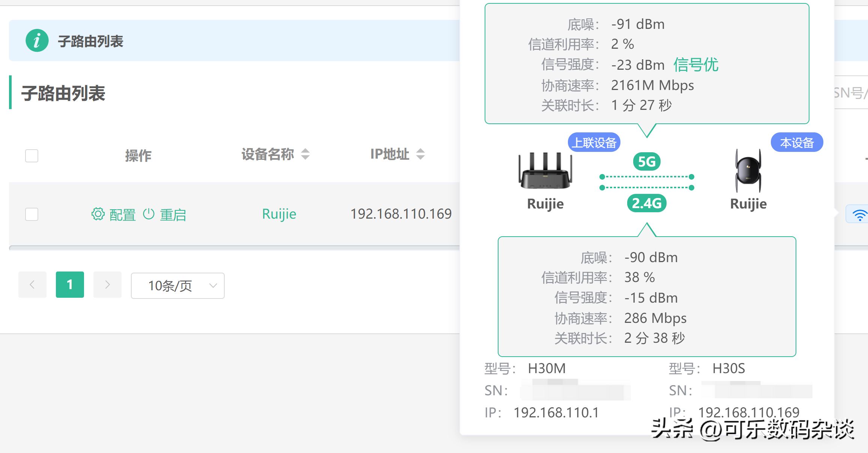Click the -15 dBm signal strength value
The width and height of the screenshot is (868, 453).
(x=651, y=298)
